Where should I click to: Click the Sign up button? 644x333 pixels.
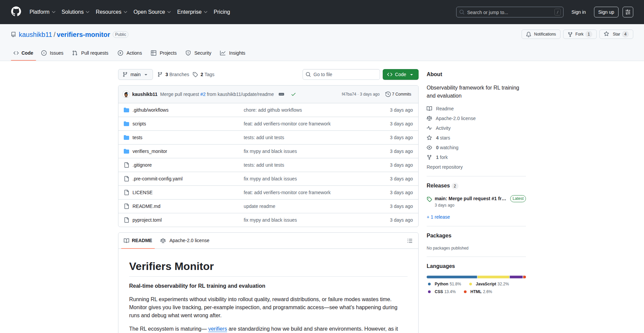(x=606, y=12)
